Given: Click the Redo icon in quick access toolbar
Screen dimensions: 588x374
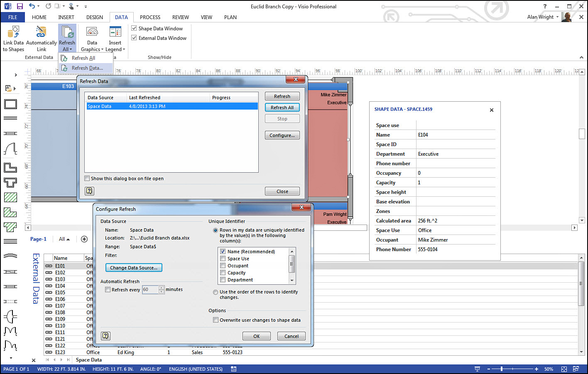Looking at the screenshot, I should tap(49, 6).
